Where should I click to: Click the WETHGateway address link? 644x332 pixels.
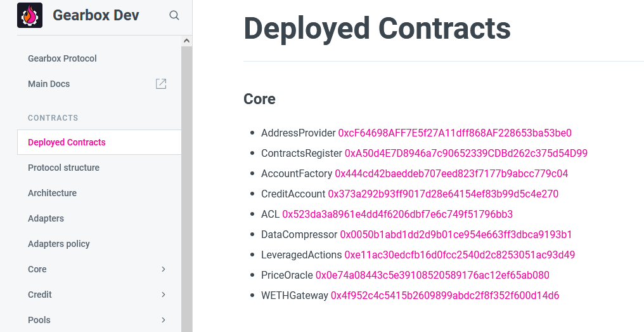point(445,295)
